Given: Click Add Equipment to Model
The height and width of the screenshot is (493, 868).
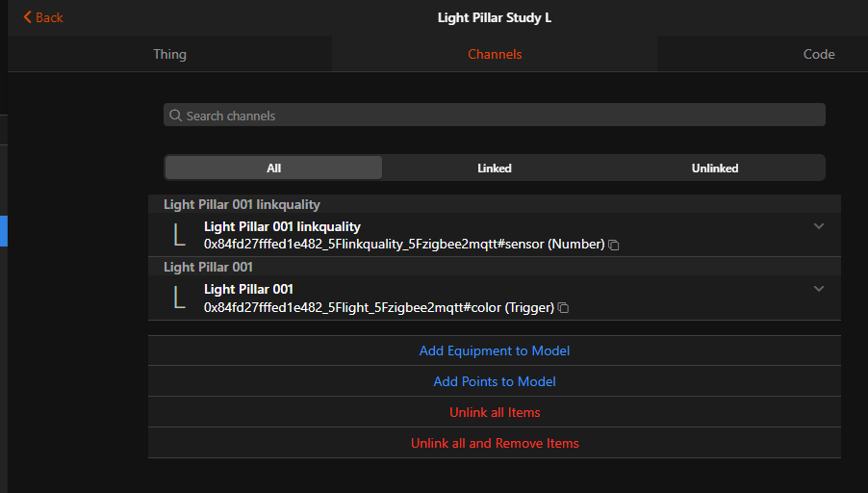Looking at the screenshot, I should [495, 350].
